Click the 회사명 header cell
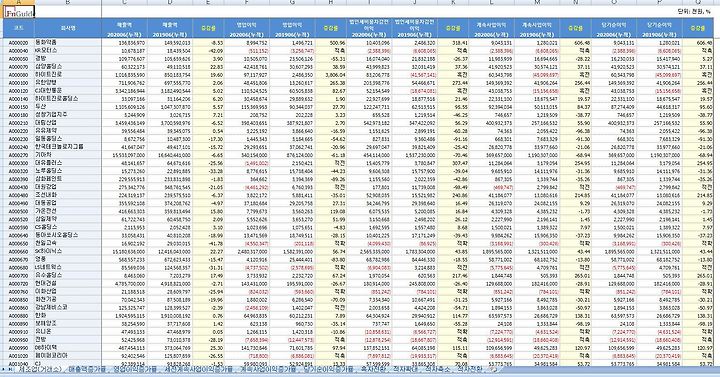The image size is (720, 377). pos(68,28)
